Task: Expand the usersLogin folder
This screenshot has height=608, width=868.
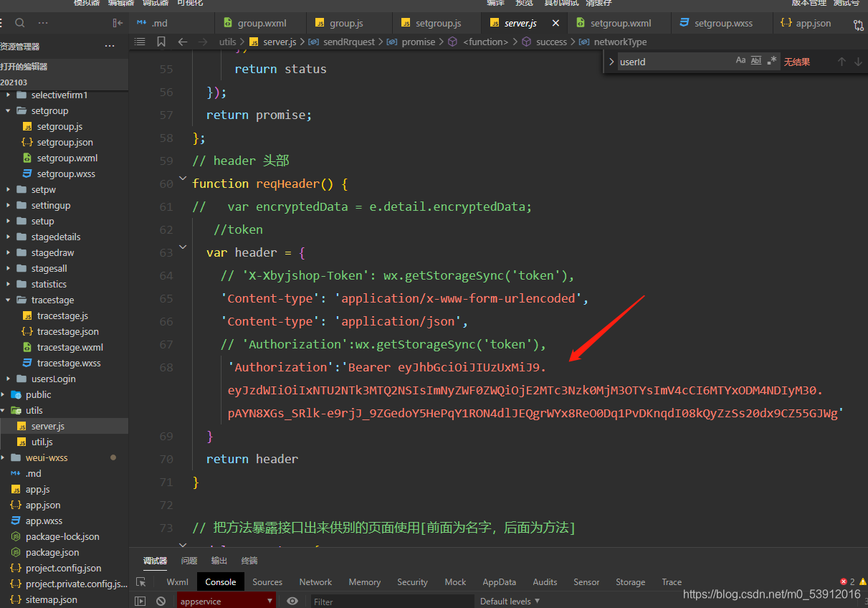Action: [x=9, y=379]
